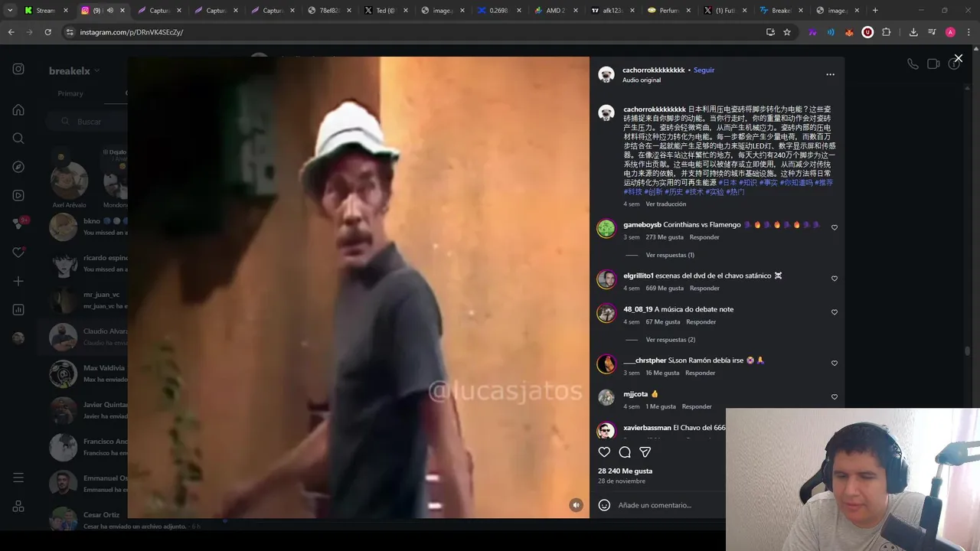
Task: Click the instagram.com address bar URL
Action: click(132, 32)
